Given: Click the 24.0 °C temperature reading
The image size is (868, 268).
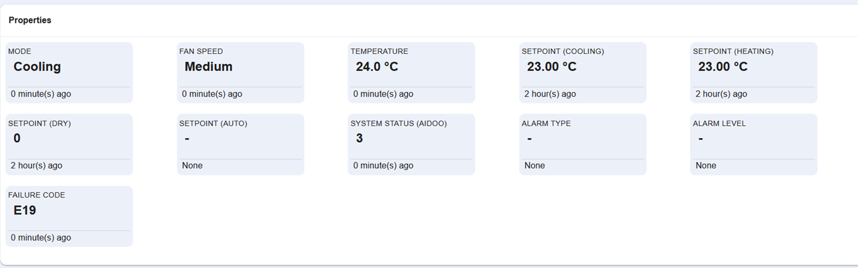Looking at the screenshot, I should [x=377, y=67].
